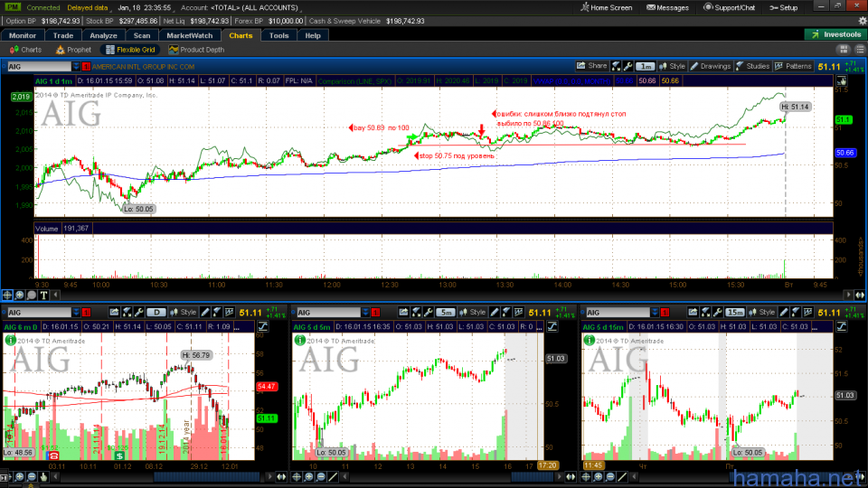Click zoom in icon under 15m chart
The width and height of the screenshot is (868, 488).
tap(598, 477)
